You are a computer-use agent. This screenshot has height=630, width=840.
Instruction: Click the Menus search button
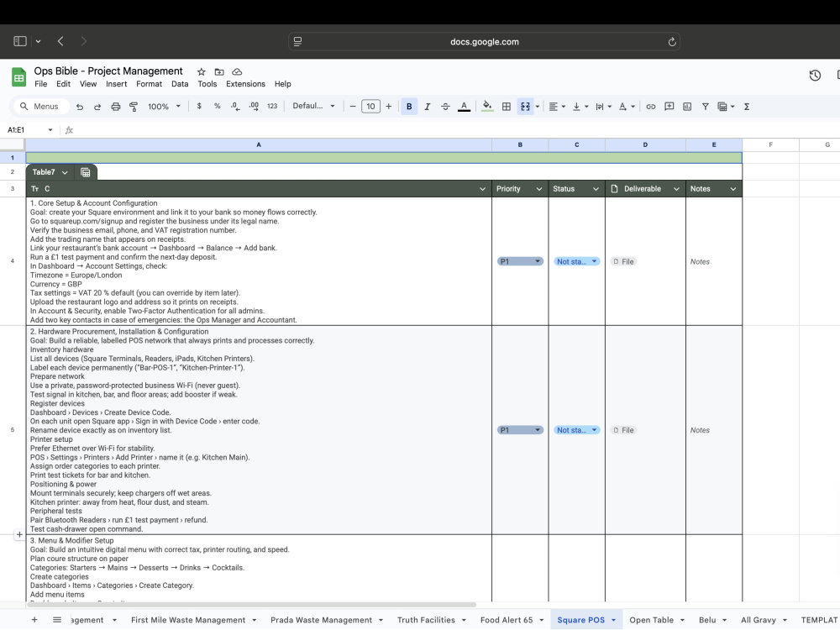click(39, 107)
